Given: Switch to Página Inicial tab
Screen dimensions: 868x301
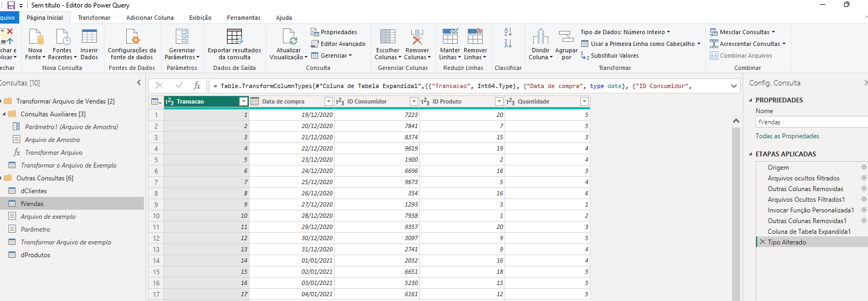Looking at the screenshot, I should point(45,18).
